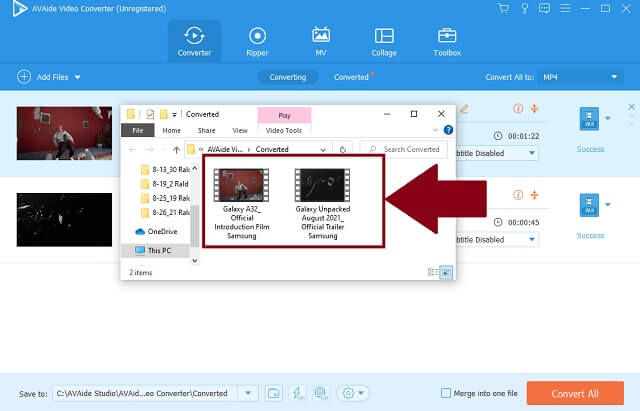
Task: Open first video's Subtitle Disabled dropdown
Action: pyautogui.click(x=497, y=153)
